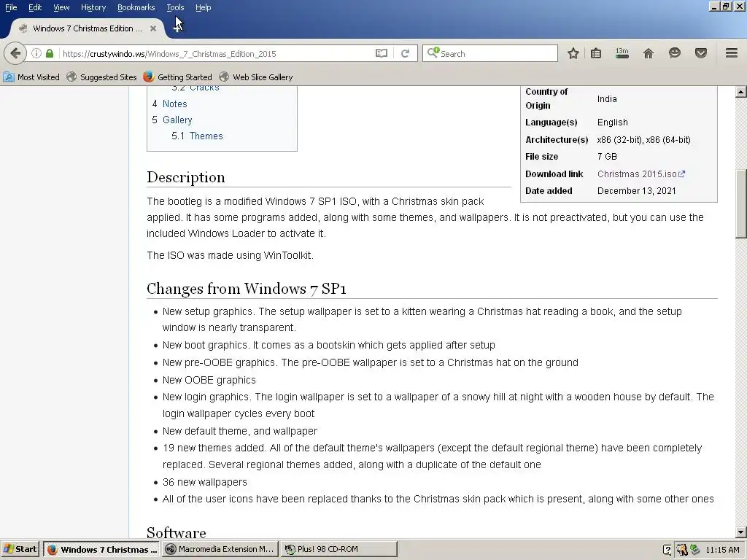
Task: Click the scrollbar up arrow
Action: coord(741,91)
